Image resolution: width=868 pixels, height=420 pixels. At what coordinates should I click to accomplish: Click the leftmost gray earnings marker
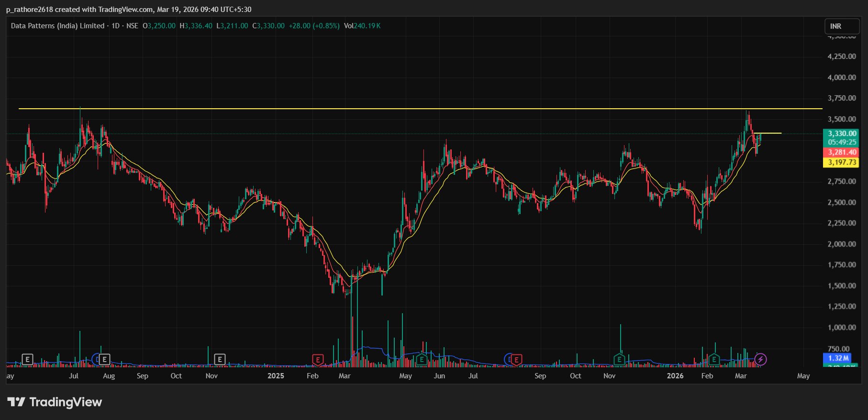28,359
